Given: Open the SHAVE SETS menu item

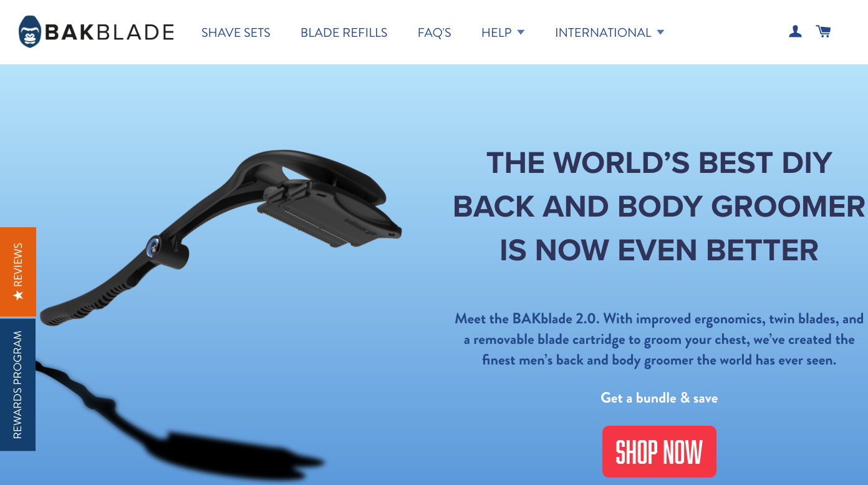Looking at the screenshot, I should pyautogui.click(x=236, y=32).
